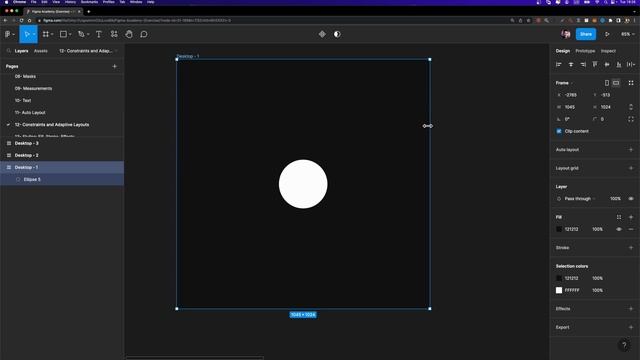The image size is (640, 360).
Task: Switch to the Assets tab
Action: tap(41, 51)
